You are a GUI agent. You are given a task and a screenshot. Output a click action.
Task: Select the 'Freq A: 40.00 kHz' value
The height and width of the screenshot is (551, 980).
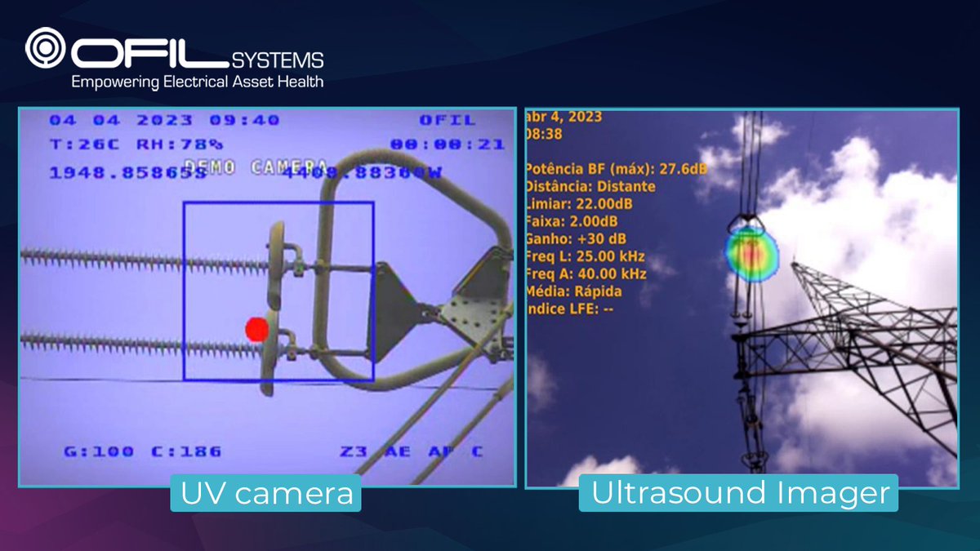point(586,273)
